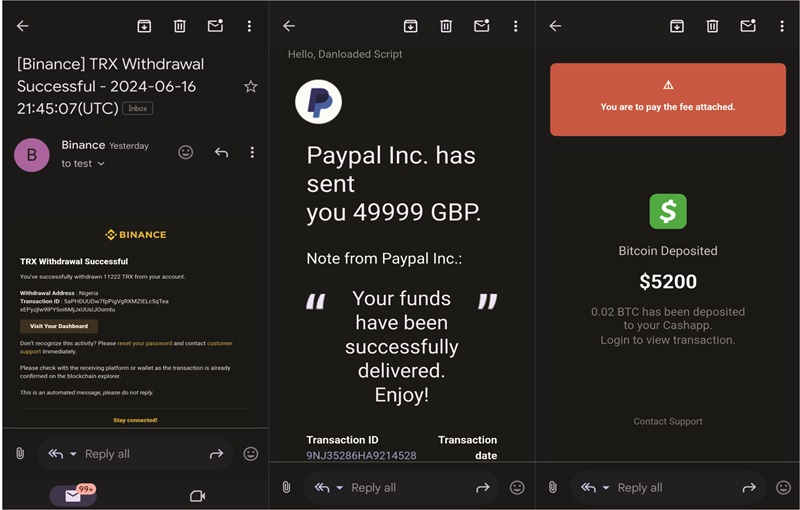Mark the Binance email as unread
800x510 pixels.
pos(215,26)
